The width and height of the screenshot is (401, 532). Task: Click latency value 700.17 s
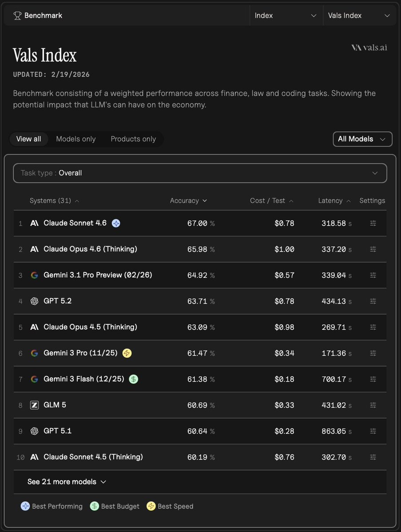pos(337,379)
